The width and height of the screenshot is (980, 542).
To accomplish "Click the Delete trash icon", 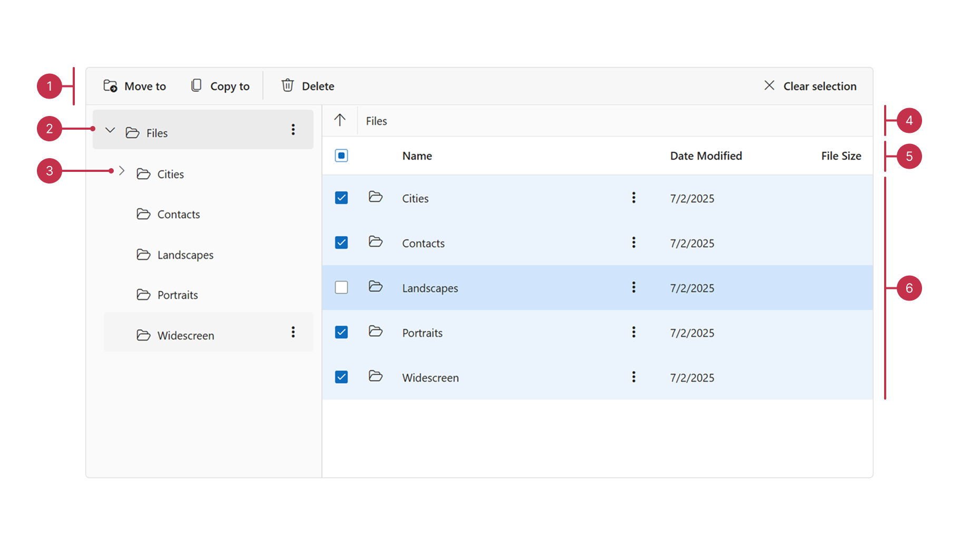I will click(288, 85).
